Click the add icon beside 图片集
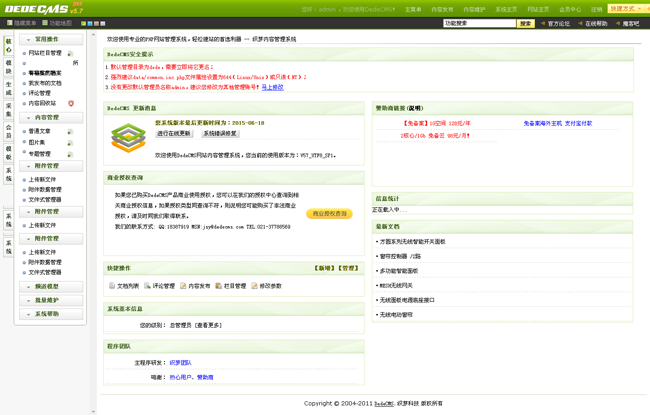Image resolution: width=650 pixels, height=415 pixels. pyautogui.click(x=70, y=143)
